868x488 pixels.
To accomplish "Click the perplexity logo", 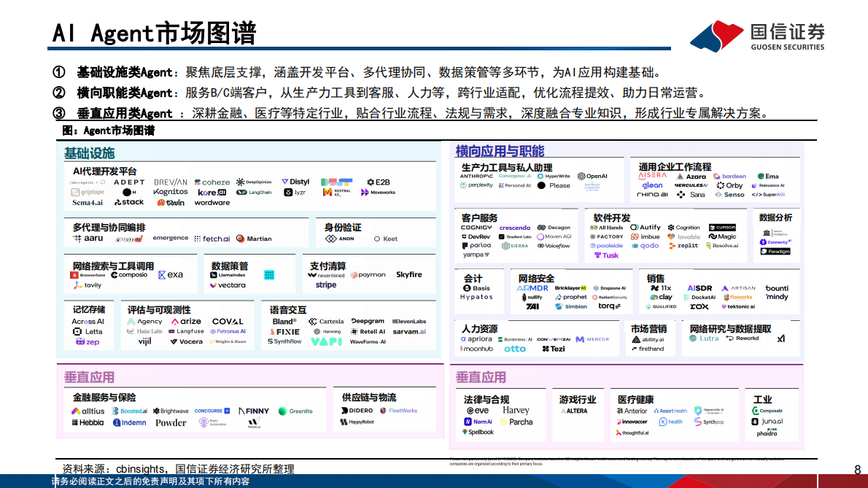I will click(x=476, y=185).
